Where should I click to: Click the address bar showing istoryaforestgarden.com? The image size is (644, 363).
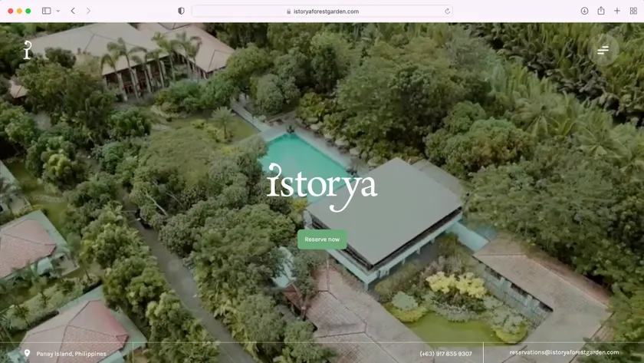pos(322,11)
